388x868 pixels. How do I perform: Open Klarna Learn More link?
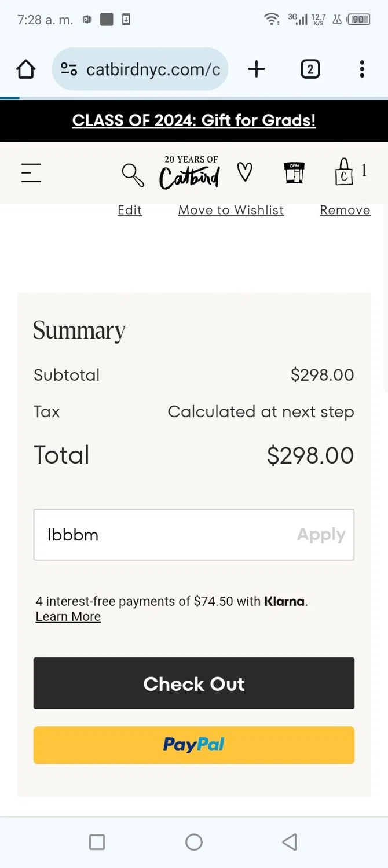pos(68,617)
